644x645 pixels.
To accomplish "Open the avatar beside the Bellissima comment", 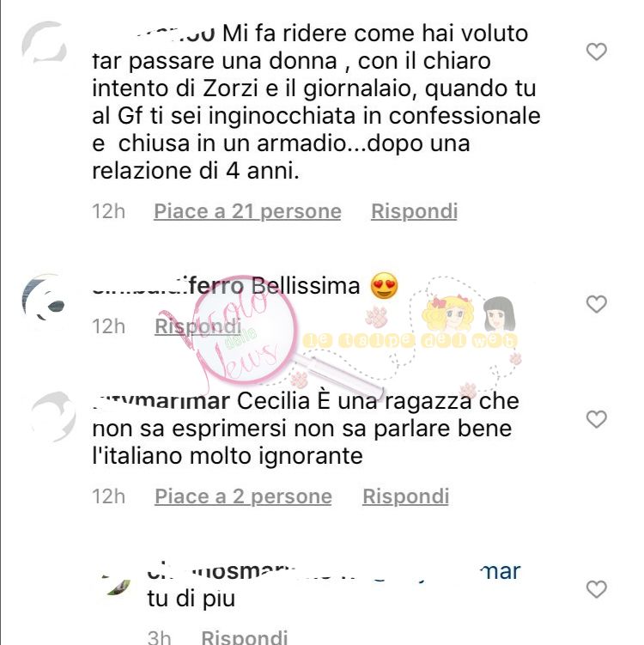I will (x=45, y=301).
